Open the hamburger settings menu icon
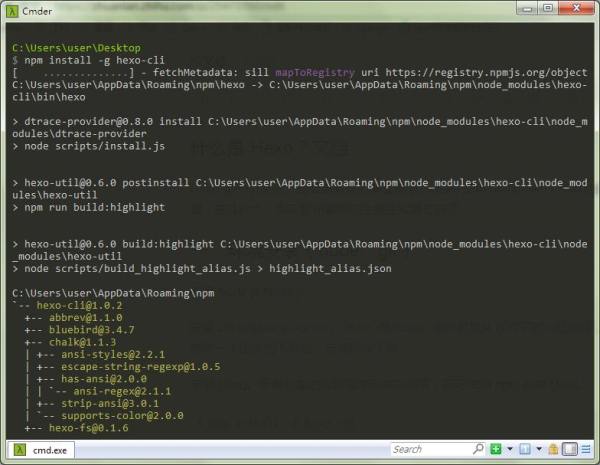The height and width of the screenshot is (465, 600). [x=586, y=449]
